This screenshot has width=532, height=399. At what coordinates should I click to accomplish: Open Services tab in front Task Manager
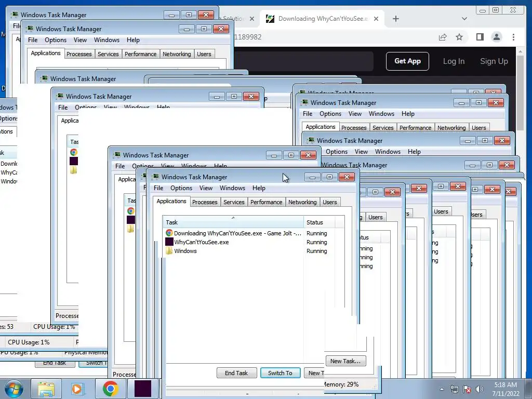click(x=234, y=202)
